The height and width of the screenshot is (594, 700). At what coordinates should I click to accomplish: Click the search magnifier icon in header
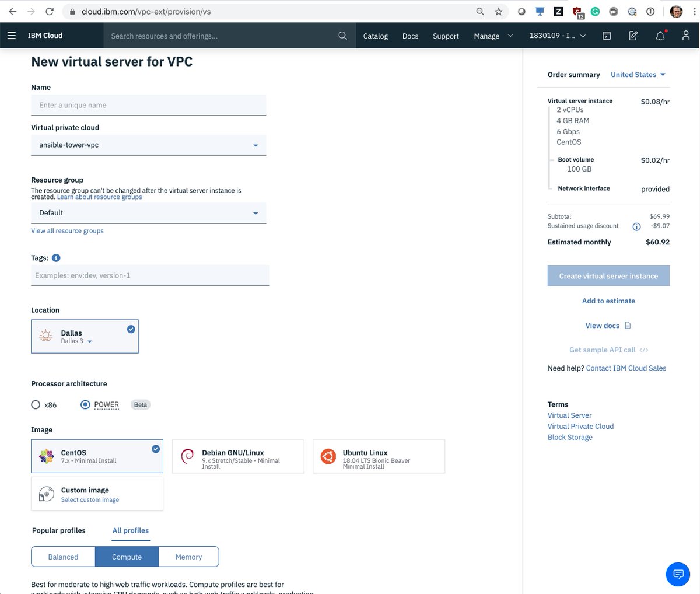click(x=342, y=36)
